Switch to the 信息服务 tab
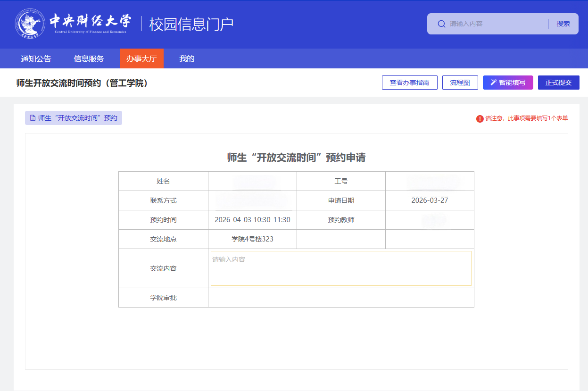 tap(89, 59)
